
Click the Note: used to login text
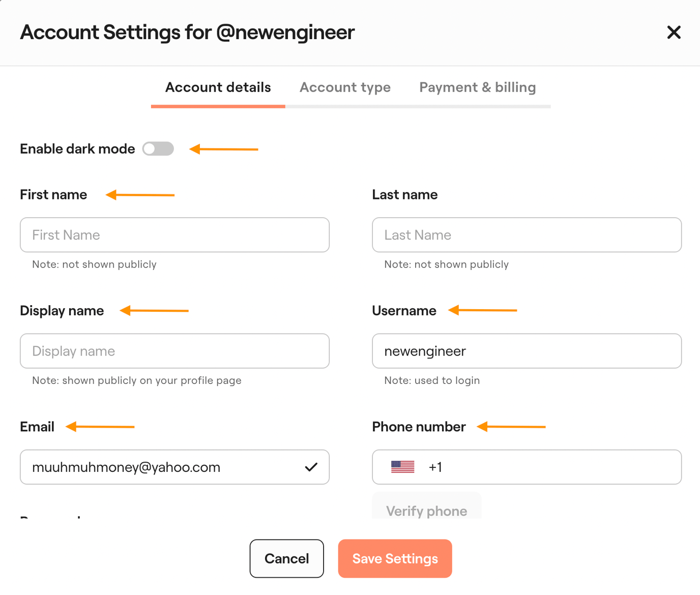click(x=431, y=380)
